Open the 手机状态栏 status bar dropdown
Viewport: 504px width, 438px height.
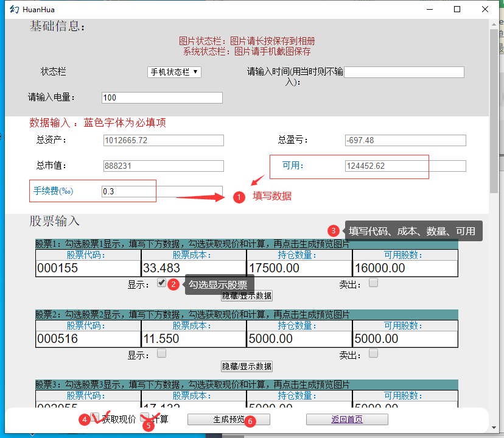(174, 72)
